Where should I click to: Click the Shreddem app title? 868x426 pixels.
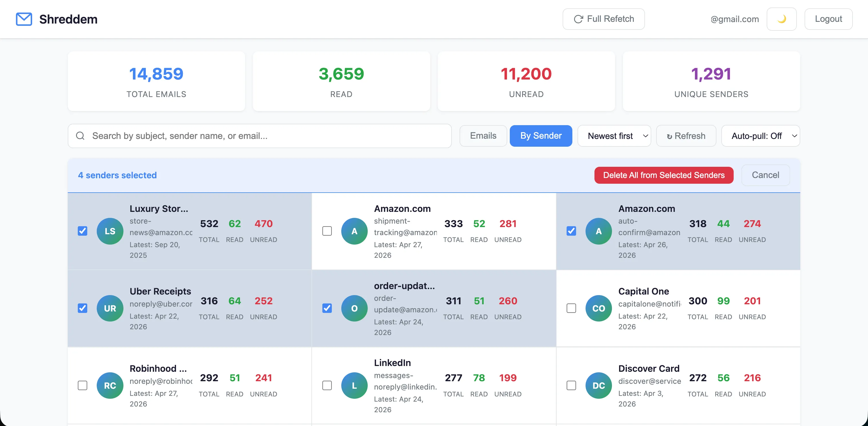pos(68,19)
